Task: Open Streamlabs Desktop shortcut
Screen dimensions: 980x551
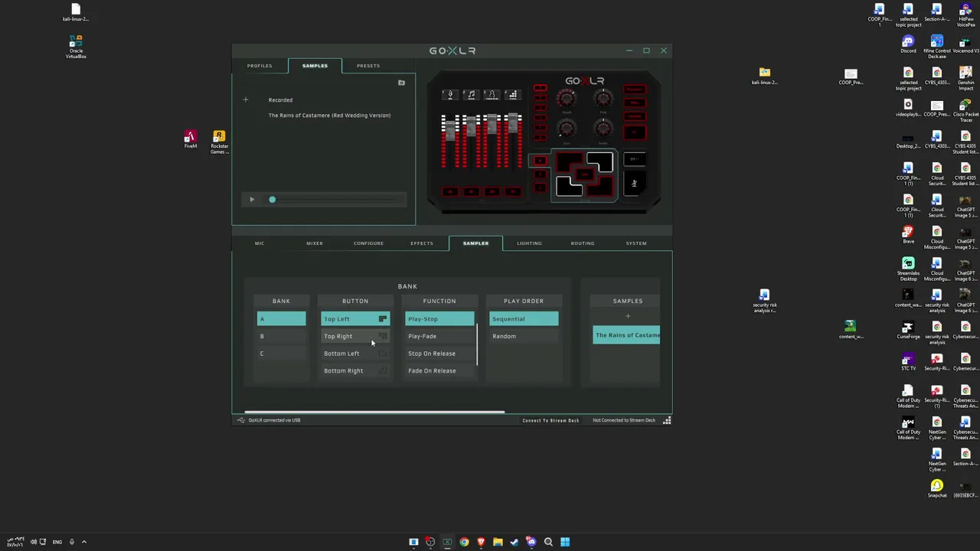Action: click(x=908, y=268)
